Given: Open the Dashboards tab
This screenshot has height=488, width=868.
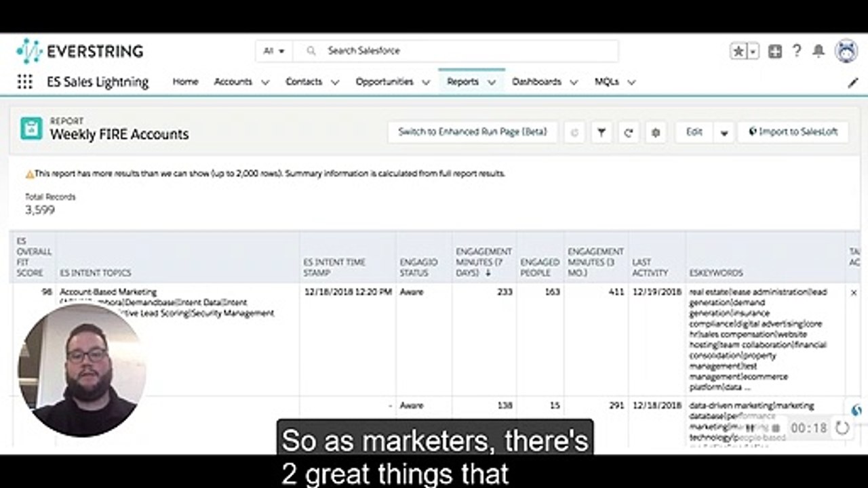Looking at the screenshot, I should 536,81.
